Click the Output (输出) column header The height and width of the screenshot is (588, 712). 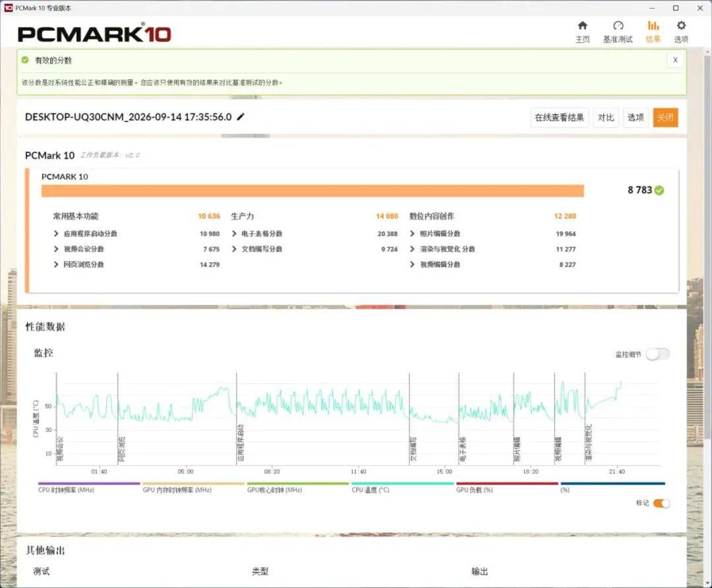pos(479,572)
